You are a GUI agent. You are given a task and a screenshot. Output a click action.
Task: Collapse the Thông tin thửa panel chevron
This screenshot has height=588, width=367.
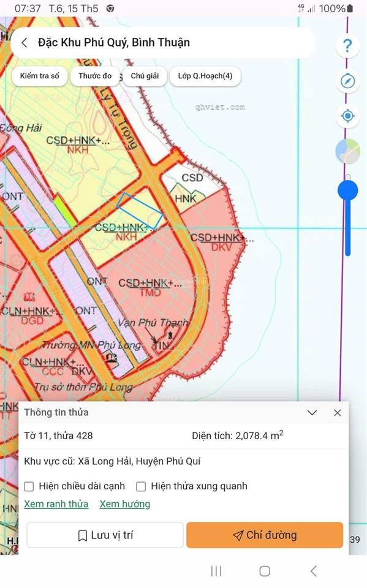(x=312, y=412)
